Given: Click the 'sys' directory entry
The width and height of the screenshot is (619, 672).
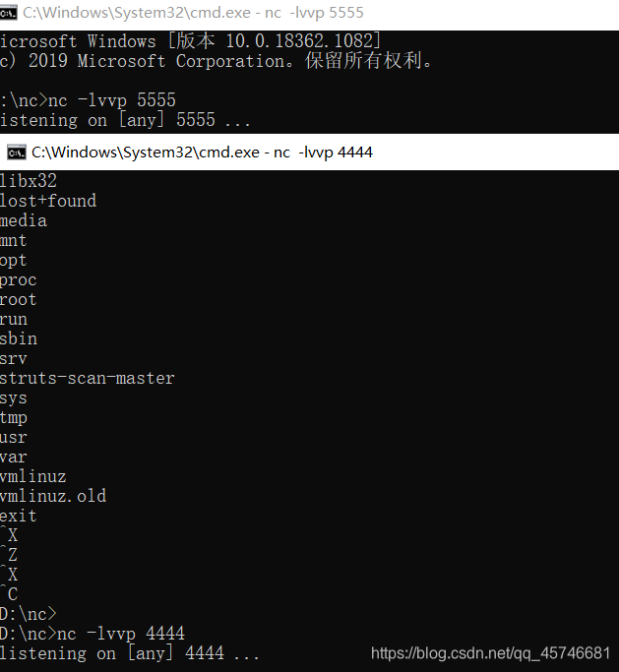Looking at the screenshot, I should tap(14, 398).
